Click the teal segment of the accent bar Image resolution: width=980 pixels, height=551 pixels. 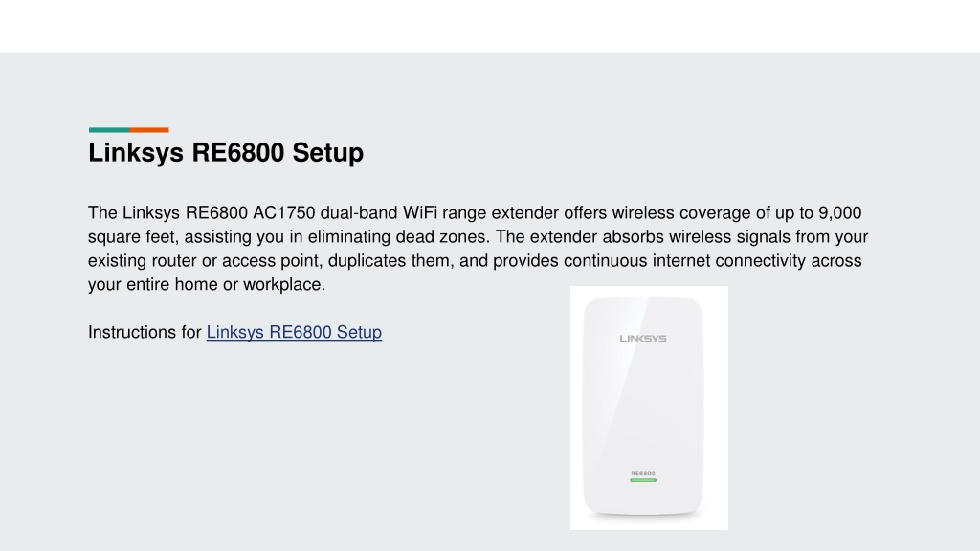[109, 130]
